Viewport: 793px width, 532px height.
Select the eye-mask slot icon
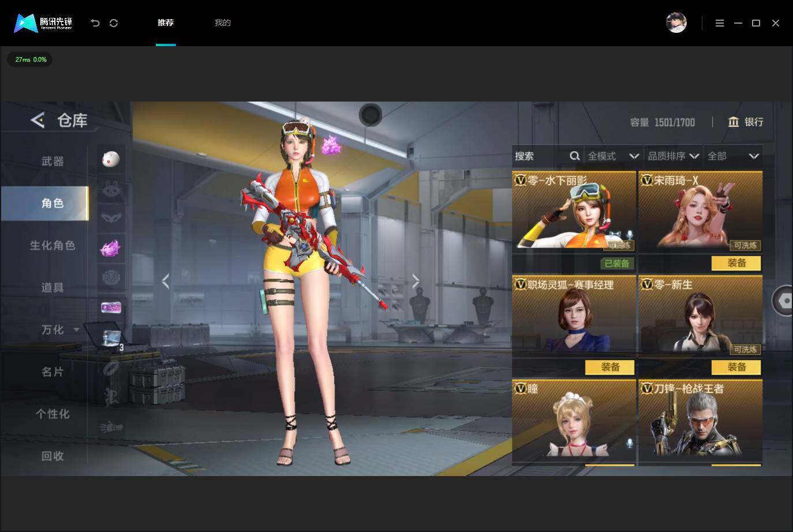[x=110, y=218]
